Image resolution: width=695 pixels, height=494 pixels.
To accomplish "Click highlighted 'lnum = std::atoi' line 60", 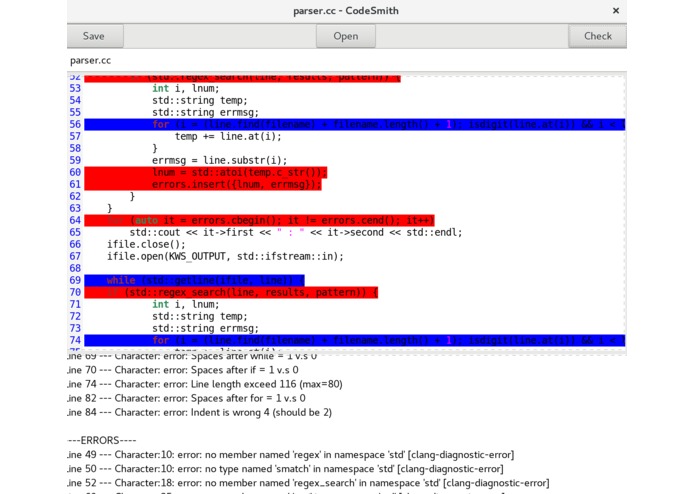I will pyautogui.click(x=206, y=172).
